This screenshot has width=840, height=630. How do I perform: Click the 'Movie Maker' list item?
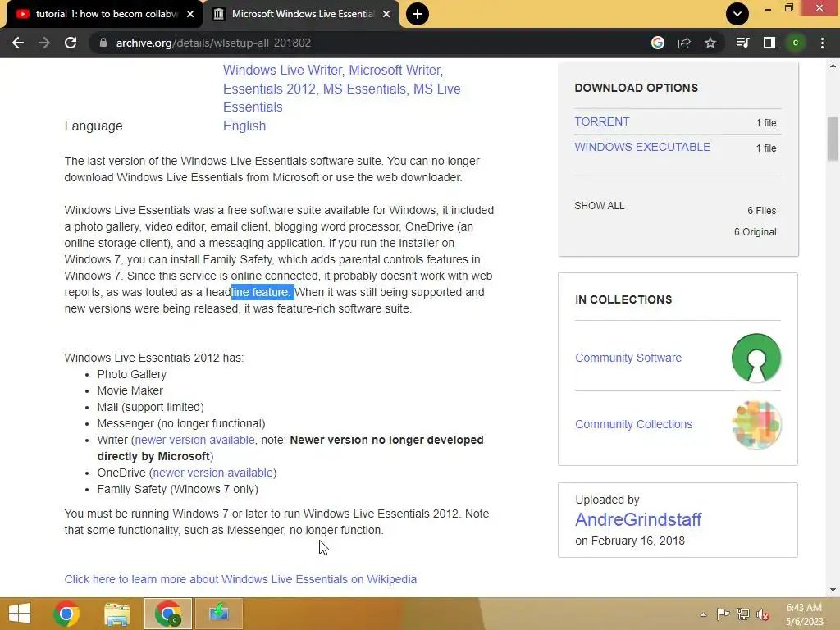coord(130,390)
